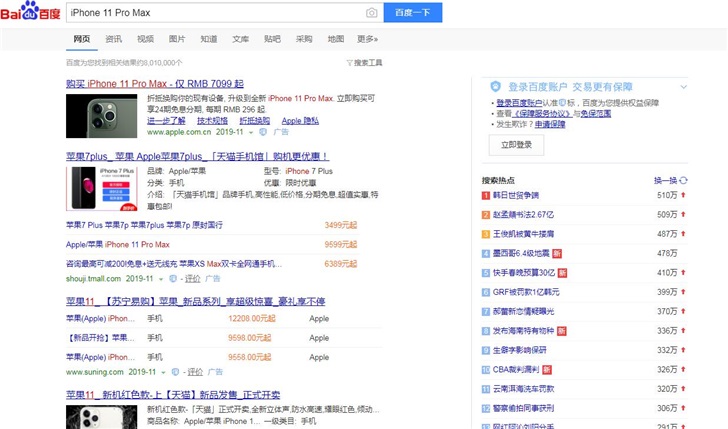Click the filter icon beside 搜索工具
This screenshot has height=429, width=728.
point(349,62)
